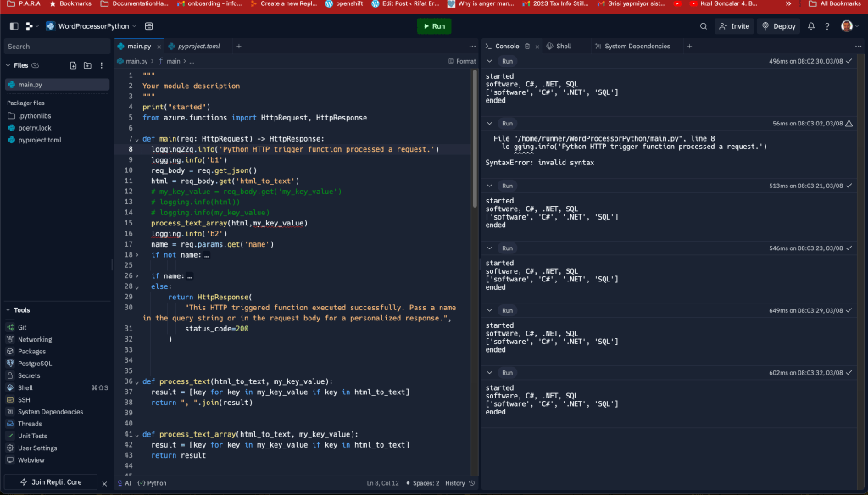This screenshot has width=868, height=495.
Task: Toggle the sidebar panel icon
Action: click(x=14, y=26)
